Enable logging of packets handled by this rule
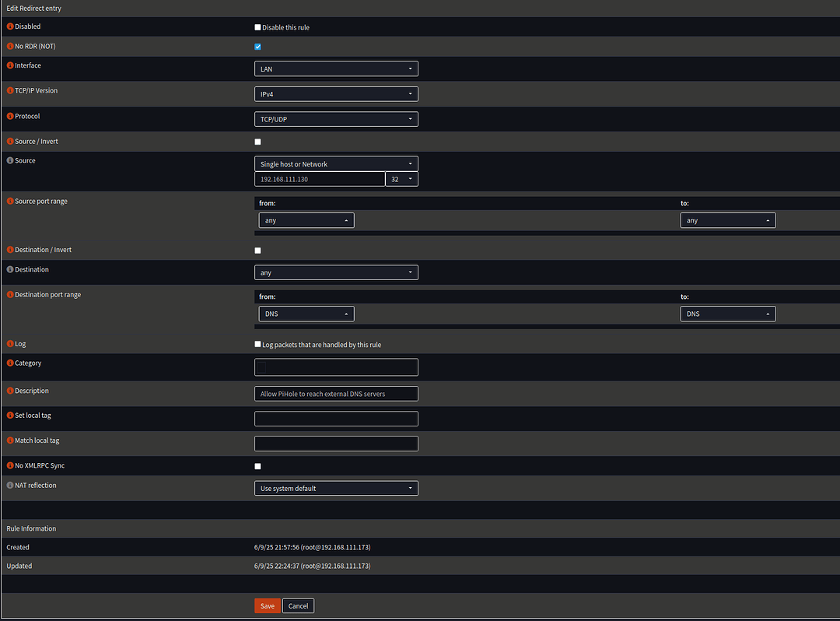 tap(257, 343)
